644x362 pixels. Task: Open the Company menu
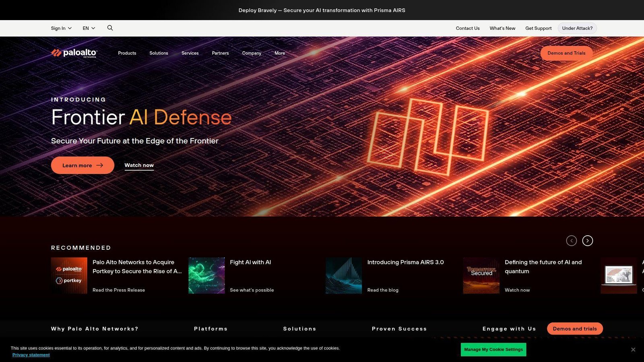[252, 53]
